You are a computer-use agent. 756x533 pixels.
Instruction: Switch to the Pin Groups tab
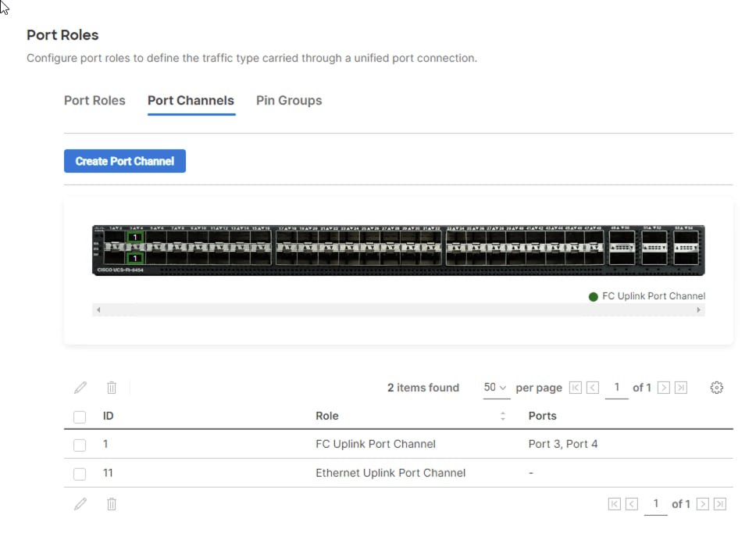(289, 100)
